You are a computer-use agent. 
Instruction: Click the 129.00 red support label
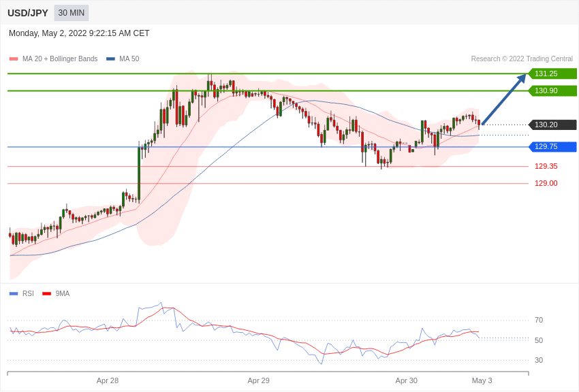click(546, 183)
